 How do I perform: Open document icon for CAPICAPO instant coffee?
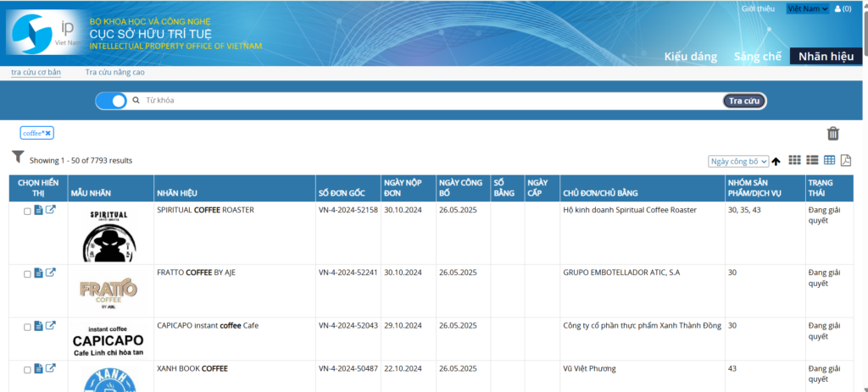coord(38,326)
